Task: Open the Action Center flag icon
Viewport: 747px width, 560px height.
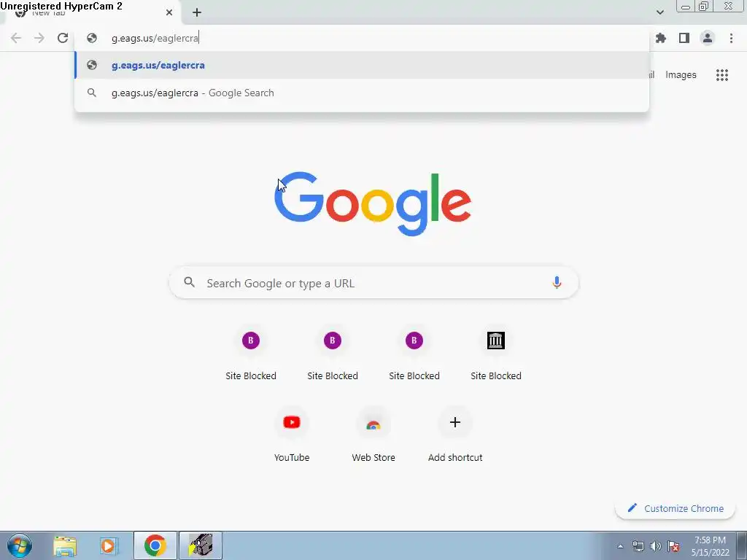Action: [673, 546]
